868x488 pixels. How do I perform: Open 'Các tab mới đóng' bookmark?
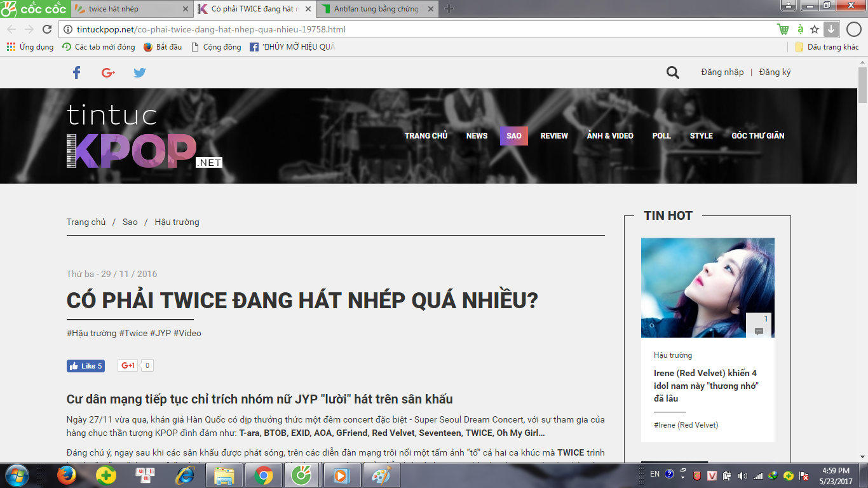click(x=98, y=47)
